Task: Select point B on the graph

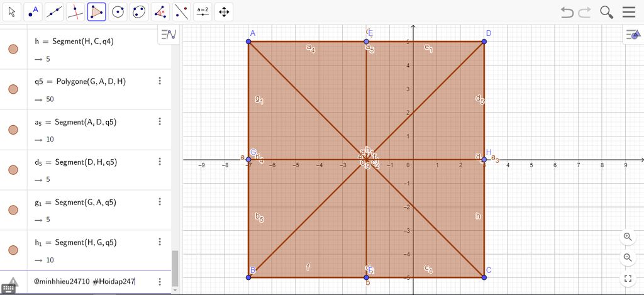Action: 248,277
